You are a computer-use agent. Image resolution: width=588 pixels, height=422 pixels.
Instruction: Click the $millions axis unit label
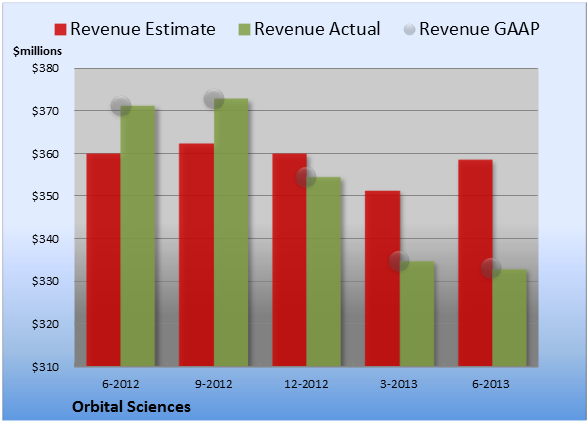click(38, 51)
